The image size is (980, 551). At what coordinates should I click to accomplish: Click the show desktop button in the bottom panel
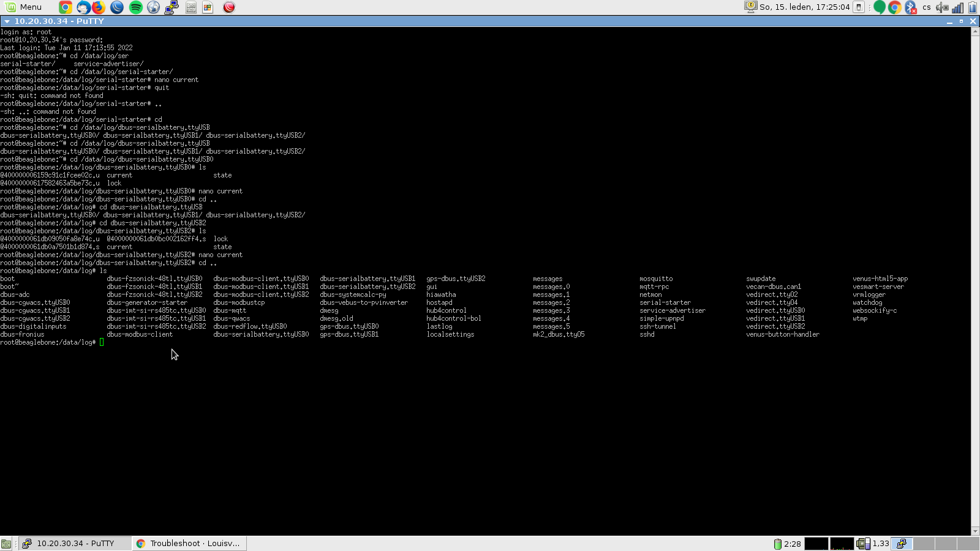6,544
